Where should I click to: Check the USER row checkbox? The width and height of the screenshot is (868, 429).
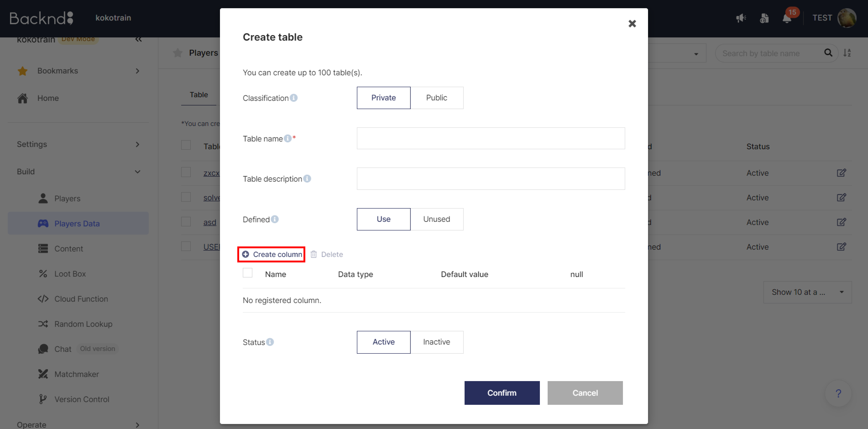[186, 246]
